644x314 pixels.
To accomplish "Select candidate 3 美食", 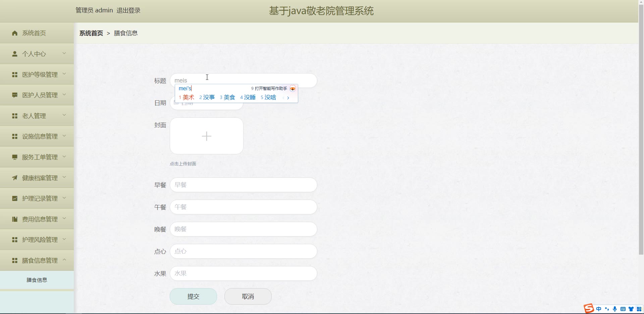I will tap(227, 97).
